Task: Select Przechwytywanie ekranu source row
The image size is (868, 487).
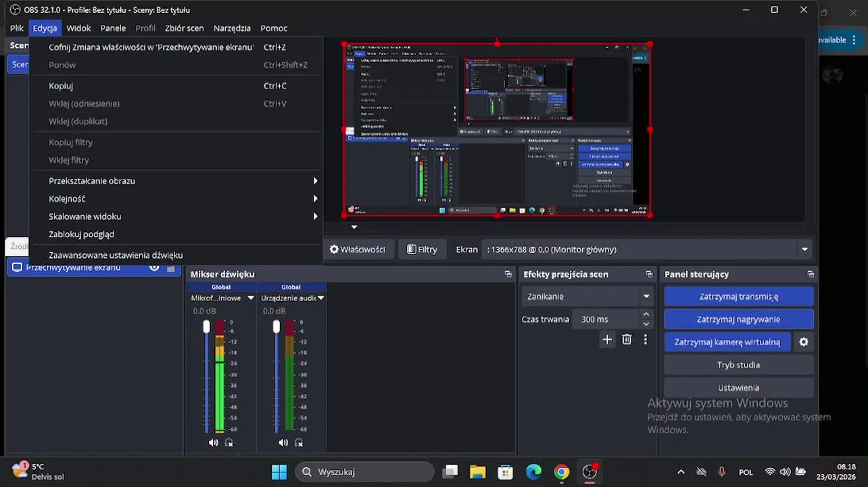Action: (x=94, y=268)
